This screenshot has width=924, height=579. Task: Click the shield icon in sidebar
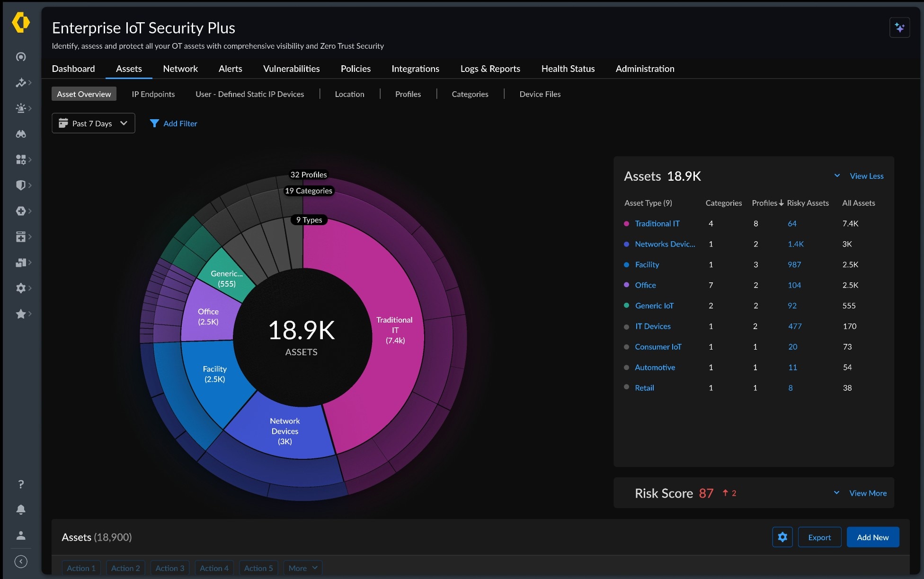click(x=21, y=185)
